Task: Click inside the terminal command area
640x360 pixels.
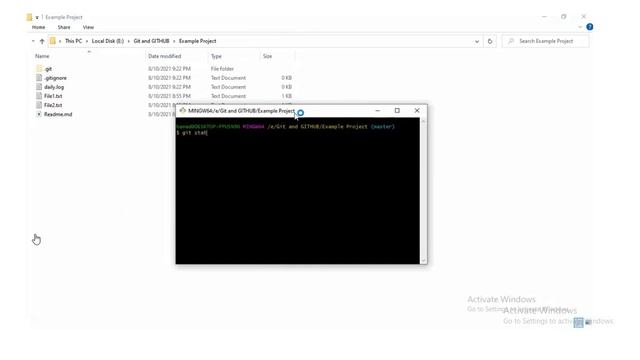Action: click(298, 191)
